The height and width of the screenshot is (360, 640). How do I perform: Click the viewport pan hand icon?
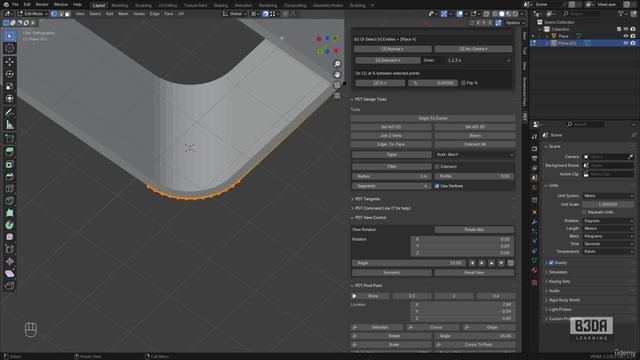[x=337, y=75]
